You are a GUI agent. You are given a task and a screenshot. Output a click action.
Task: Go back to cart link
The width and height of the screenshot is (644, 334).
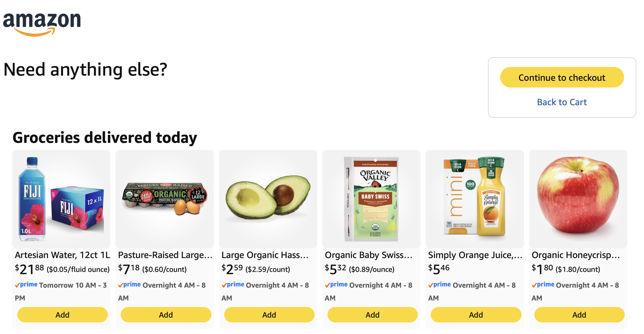coord(562,102)
